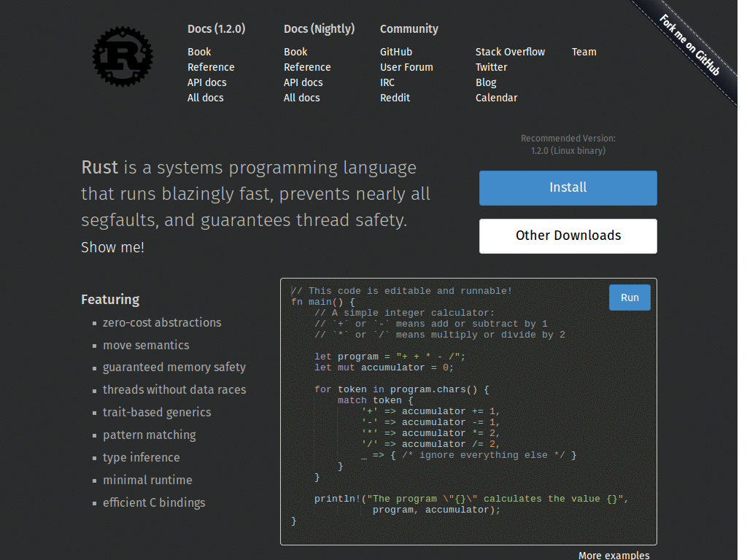Open the Fork me on GitHub ribbon
Viewport: 747px width, 560px height.
coord(690,45)
